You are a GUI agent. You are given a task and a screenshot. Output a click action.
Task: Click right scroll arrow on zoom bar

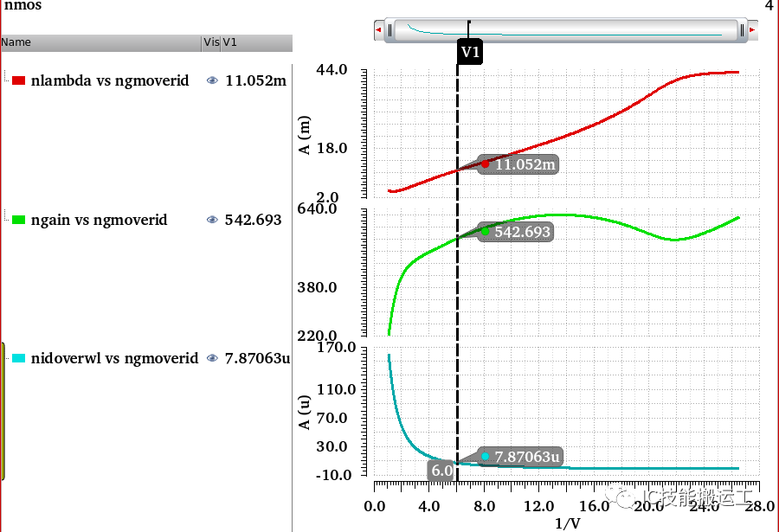(x=752, y=30)
